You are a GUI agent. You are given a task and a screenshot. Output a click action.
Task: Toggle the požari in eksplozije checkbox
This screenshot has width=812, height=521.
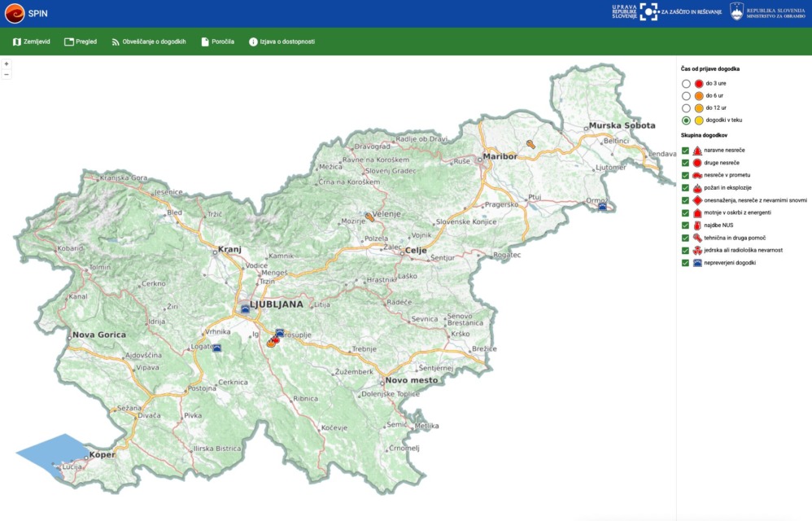tap(685, 188)
